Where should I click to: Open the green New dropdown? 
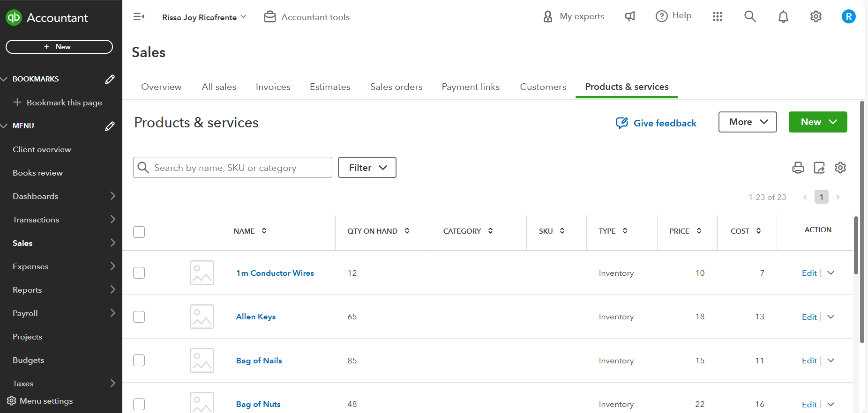point(818,122)
